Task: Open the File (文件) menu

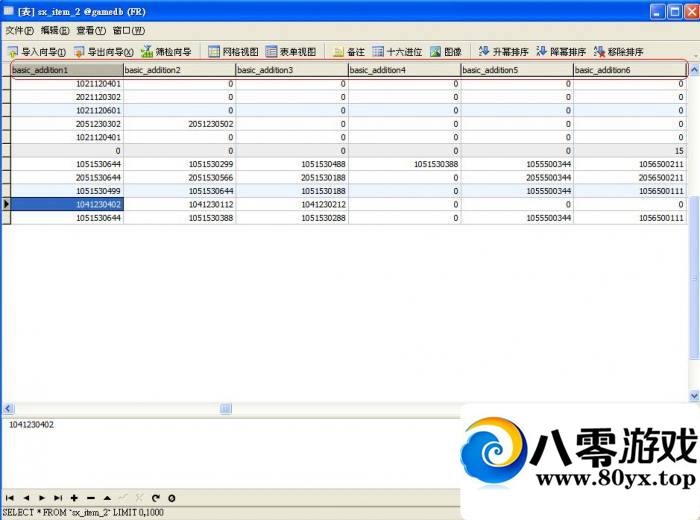Action: [x=20, y=30]
